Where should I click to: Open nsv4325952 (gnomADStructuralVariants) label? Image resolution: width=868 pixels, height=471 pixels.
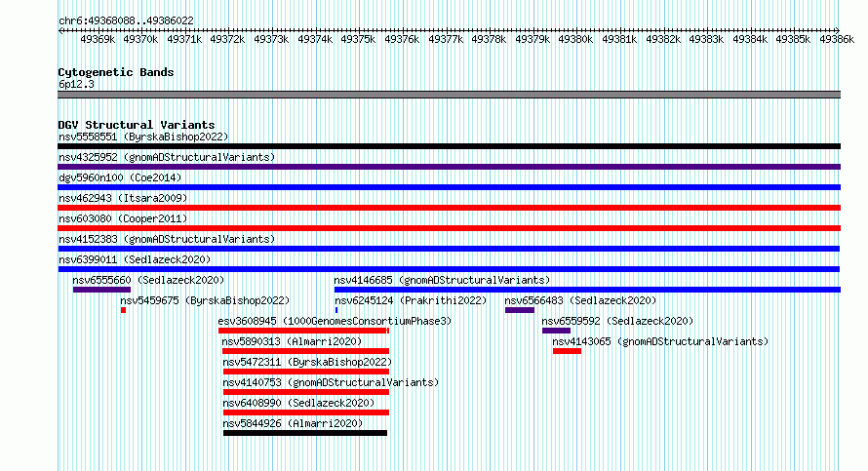pyautogui.click(x=167, y=157)
